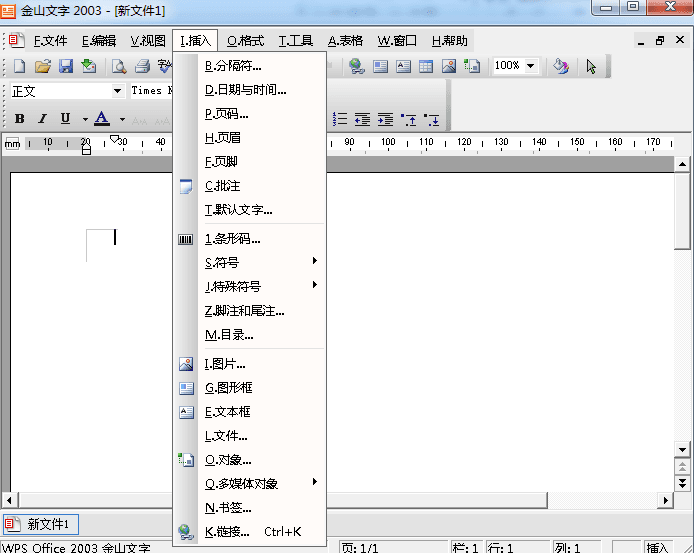Toggle the Insert/overwrite mode status box
The image size is (694, 553).
coord(658,547)
